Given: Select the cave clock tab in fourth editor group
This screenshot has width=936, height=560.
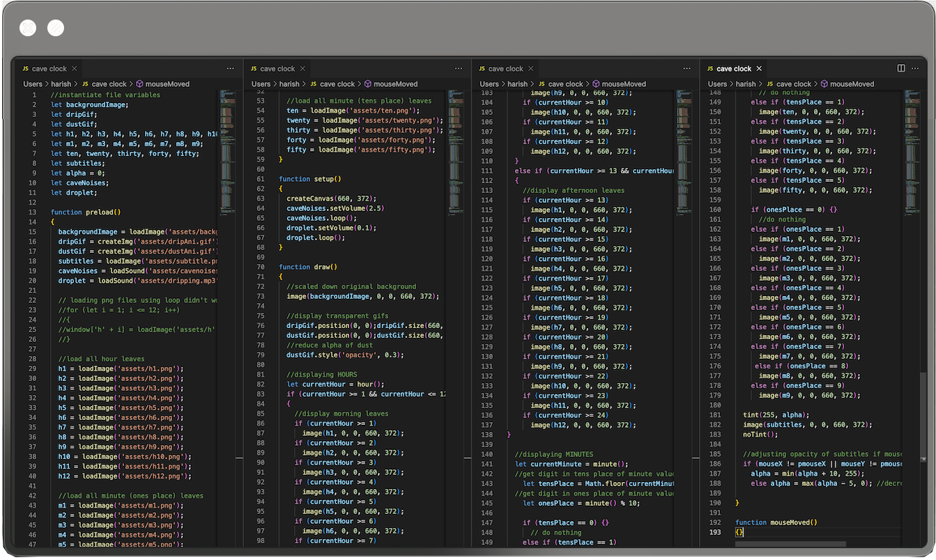Looking at the screenshot, I should pyautogui.click(x=733, y=68).
